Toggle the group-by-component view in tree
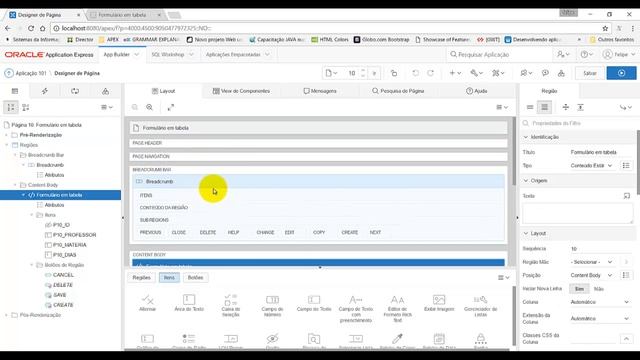 11,107
